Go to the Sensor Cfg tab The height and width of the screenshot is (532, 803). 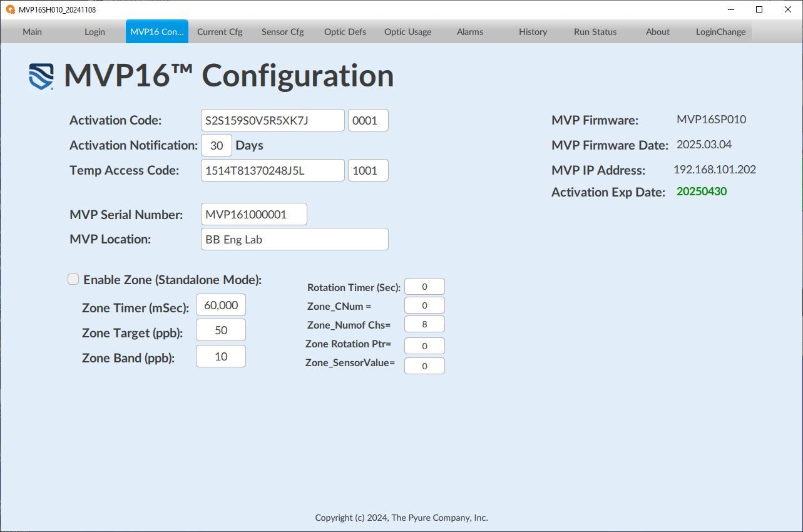(x=282, y=32)
